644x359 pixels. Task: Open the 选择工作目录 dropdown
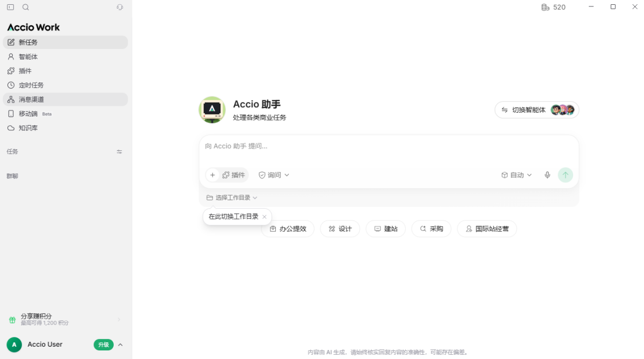coord(232,197)
